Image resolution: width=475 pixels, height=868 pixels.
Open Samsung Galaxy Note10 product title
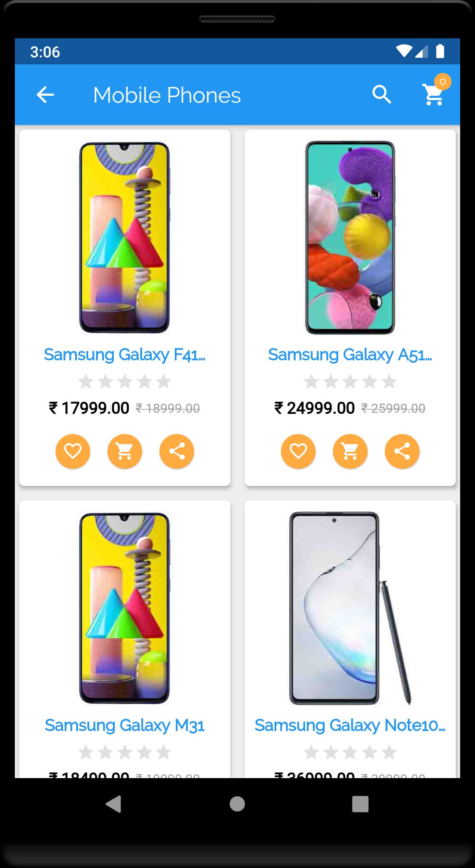(x=350, y=725)
